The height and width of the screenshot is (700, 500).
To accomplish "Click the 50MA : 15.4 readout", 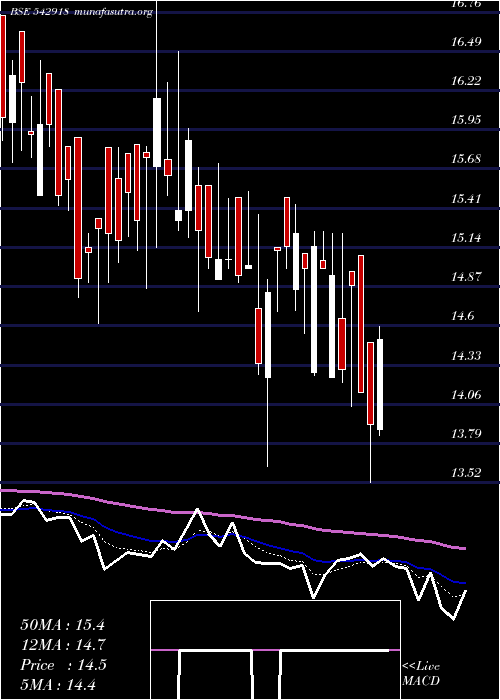I will [x=62, y=625].
